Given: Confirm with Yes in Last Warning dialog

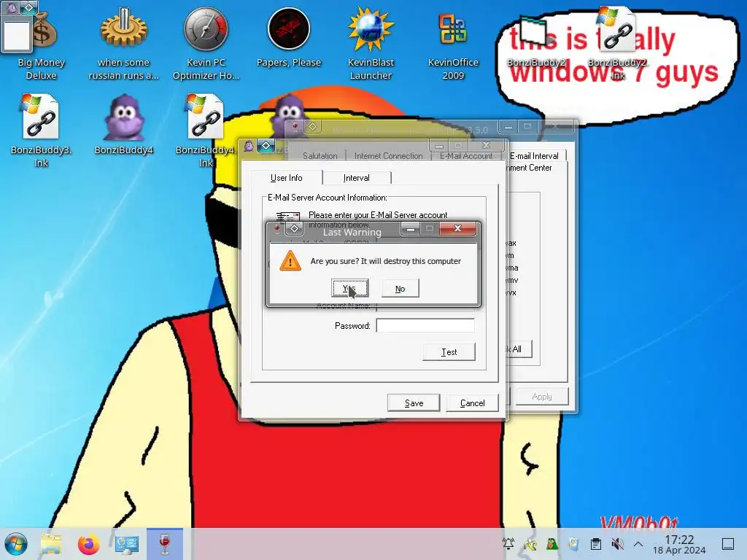Looking at the screenshot, I should tap(350, 289).
